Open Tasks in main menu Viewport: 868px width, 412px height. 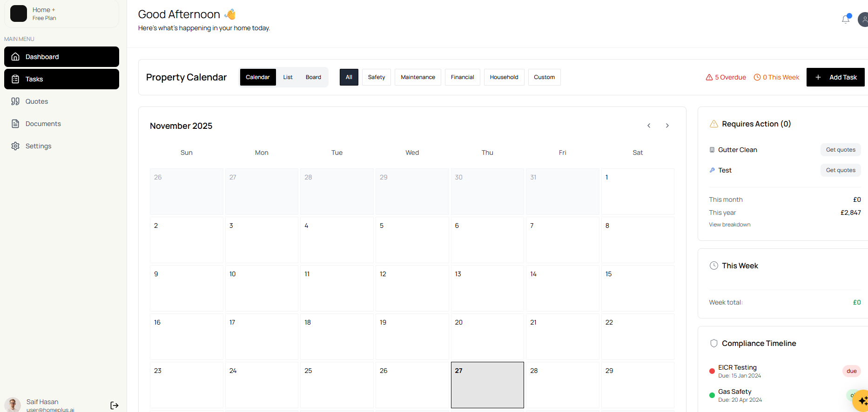click(61, 79)
